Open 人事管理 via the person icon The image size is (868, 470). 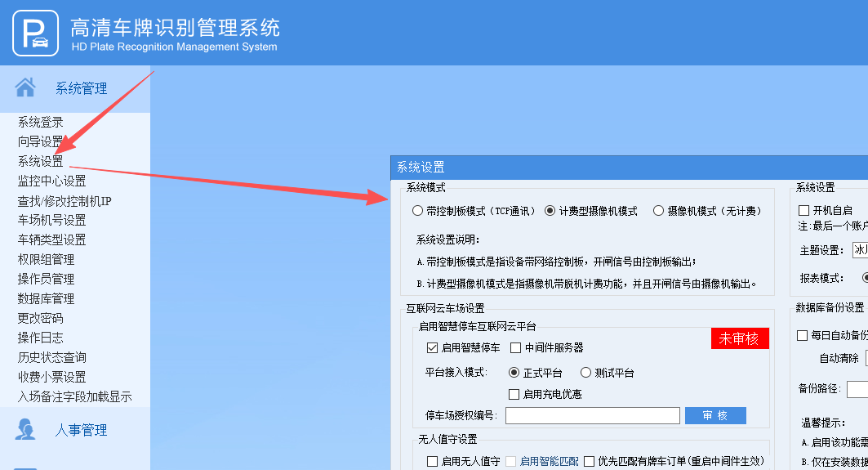[25, 430]
